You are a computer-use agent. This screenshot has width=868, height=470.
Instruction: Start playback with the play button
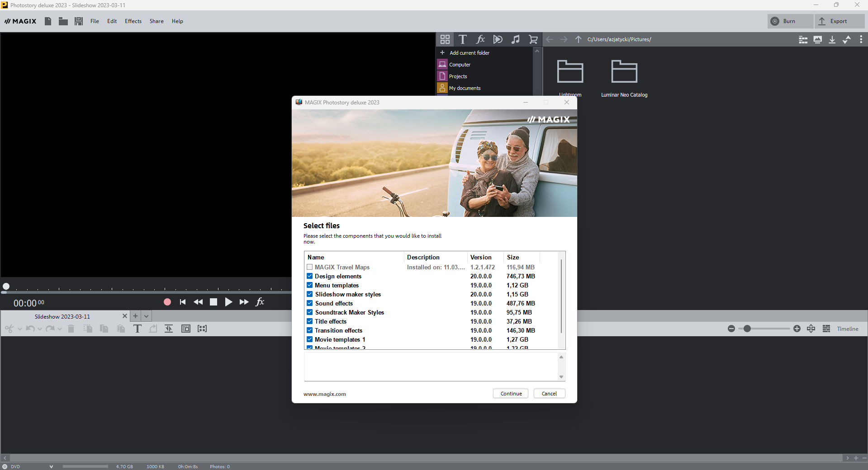[x=228, y=302]
